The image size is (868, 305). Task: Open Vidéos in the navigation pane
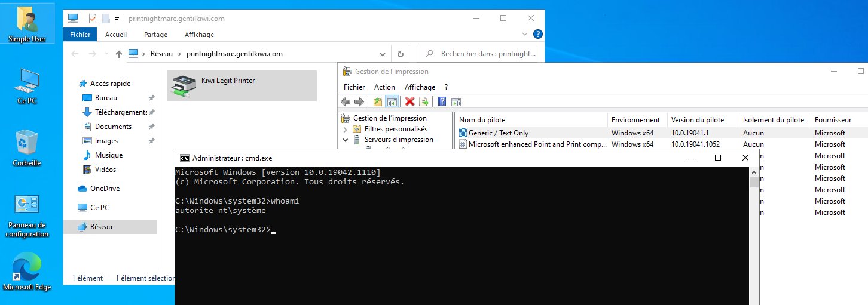105,170
